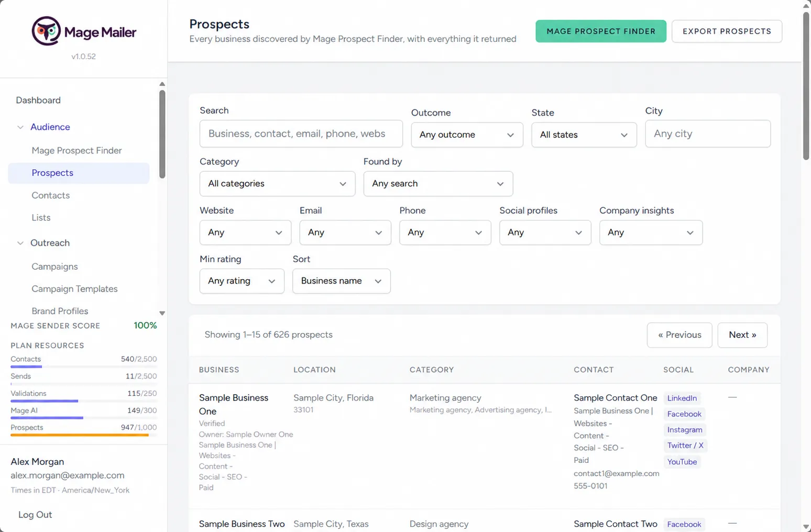The image size is (811, 532).
Task: Open Sample Business One's LinkedIn link
Action: (x=682, y=398)
